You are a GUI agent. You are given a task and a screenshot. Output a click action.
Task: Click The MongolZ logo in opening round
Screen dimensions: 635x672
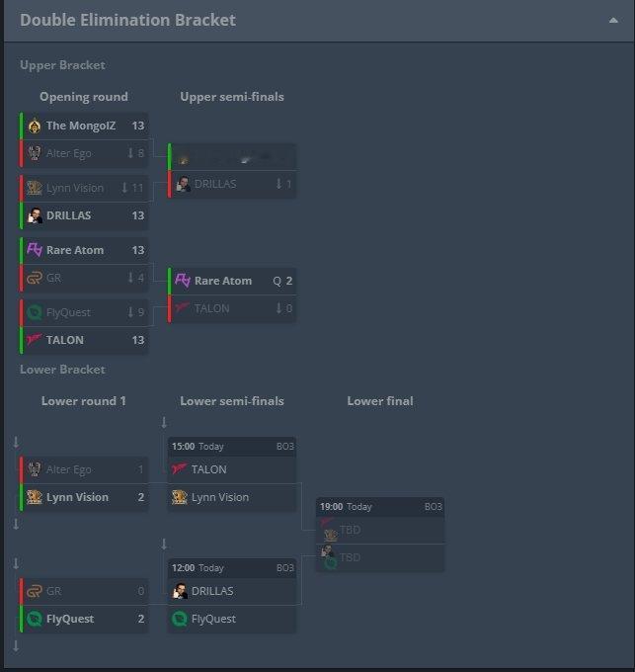point(35,126)
